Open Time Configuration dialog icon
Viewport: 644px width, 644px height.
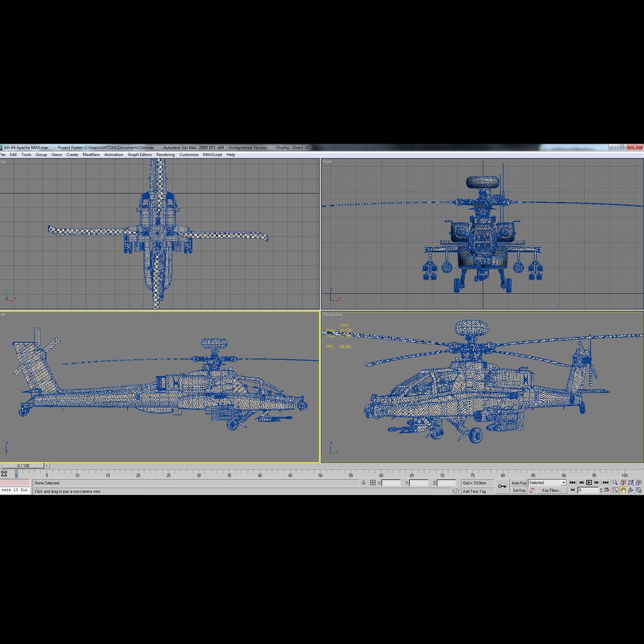(x=607, y=490)
